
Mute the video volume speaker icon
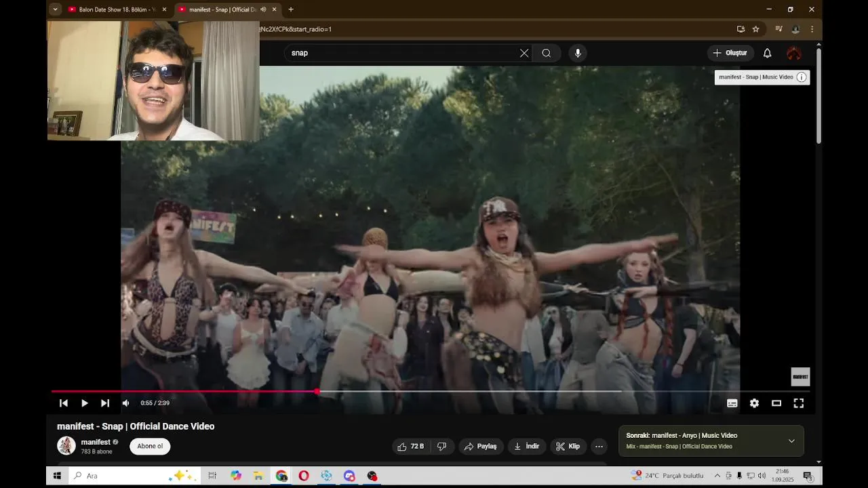(125, 403)
